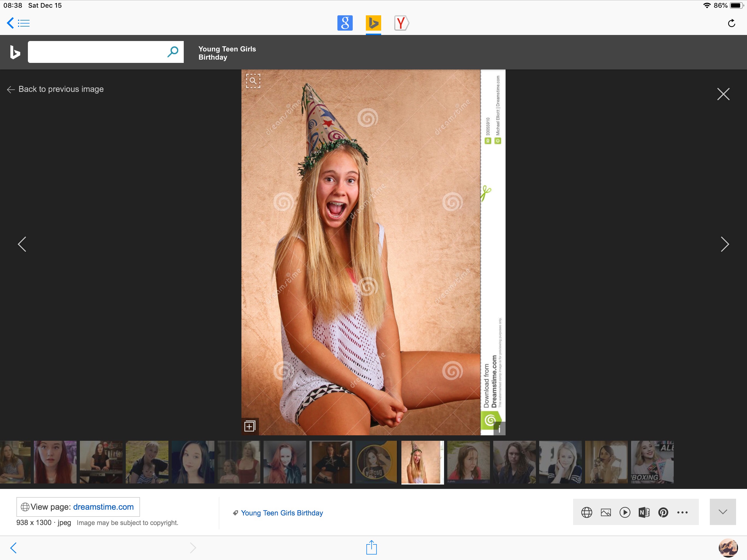The height and width of the screenshot is (560, 747).
Task: Click inside the Bing search field
Action: coord(97,52)
